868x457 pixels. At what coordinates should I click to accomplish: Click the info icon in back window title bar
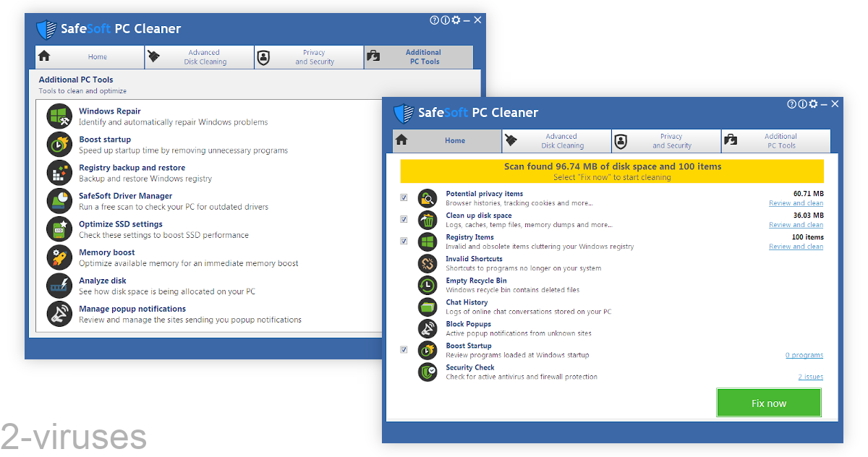[x=445, y=20]
